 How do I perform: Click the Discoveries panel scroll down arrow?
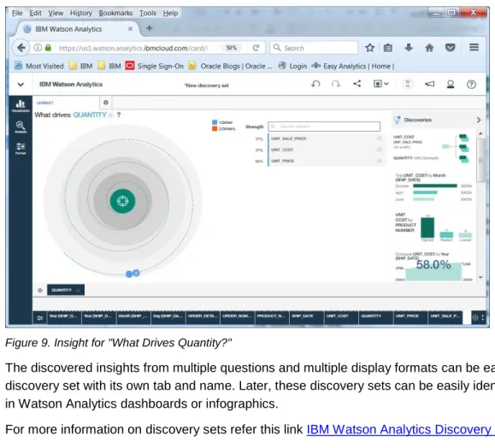pyautogui.click(x=480, y=277)
